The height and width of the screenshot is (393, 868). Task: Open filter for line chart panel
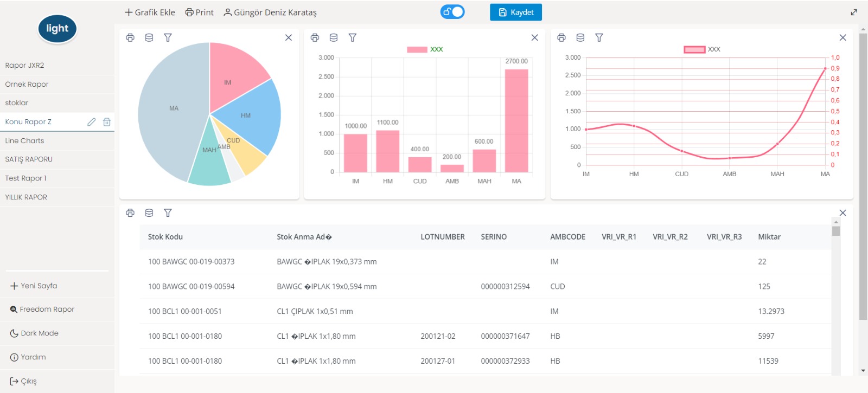[599, 37]
